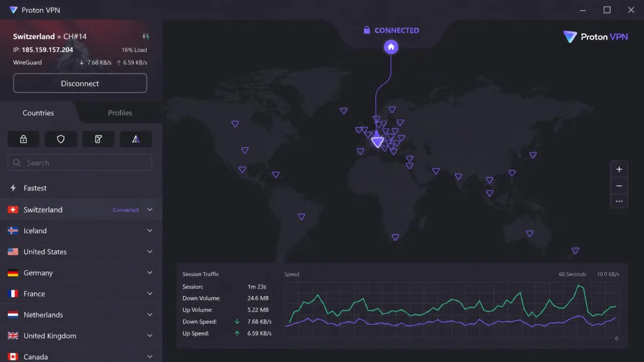Click the home icon under CONNECTED
Screen dimensions: 644x362
391,47
